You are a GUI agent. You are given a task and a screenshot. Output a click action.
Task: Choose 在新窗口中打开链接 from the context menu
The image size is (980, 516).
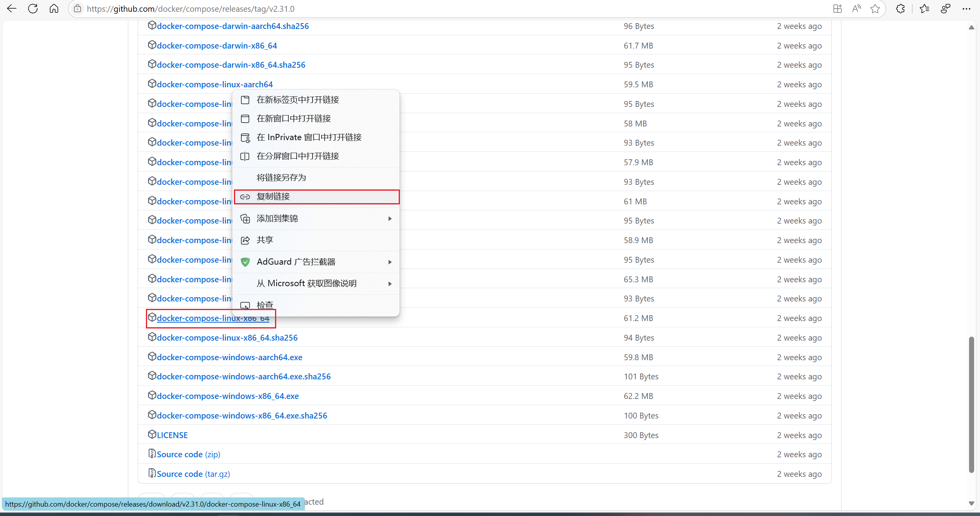[316, 119]
